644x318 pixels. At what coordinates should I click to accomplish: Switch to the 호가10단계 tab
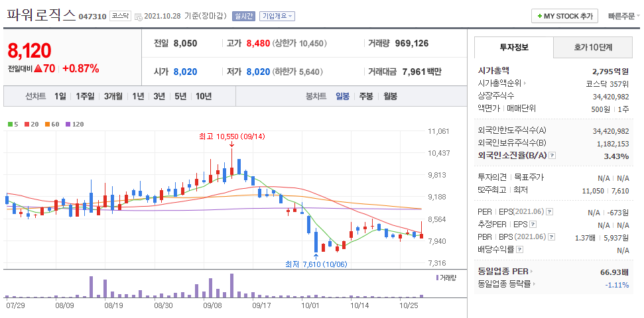click(593, 48)
